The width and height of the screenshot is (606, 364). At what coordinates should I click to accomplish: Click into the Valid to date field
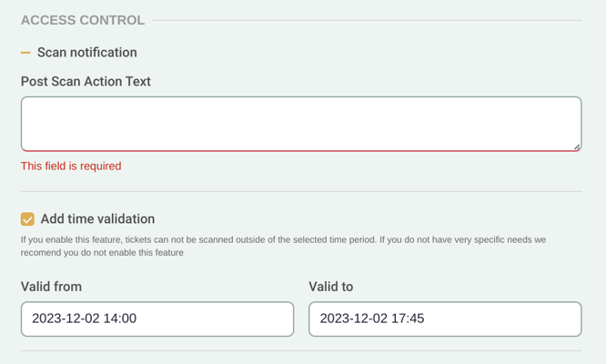click(444, 319)
